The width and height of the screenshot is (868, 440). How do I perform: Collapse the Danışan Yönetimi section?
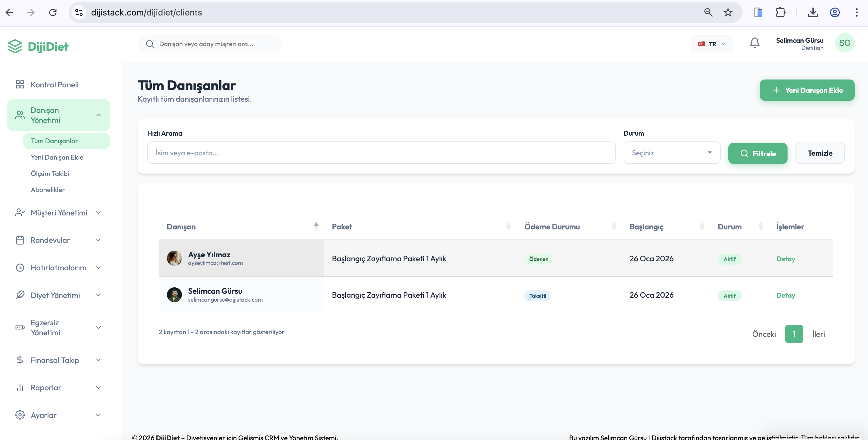[98, 115]
